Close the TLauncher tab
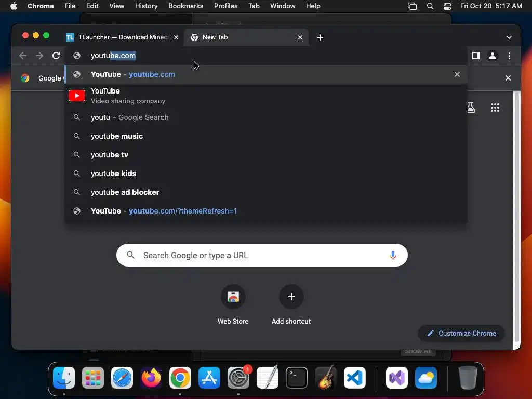532x399 pixels. tap(176, 37)
